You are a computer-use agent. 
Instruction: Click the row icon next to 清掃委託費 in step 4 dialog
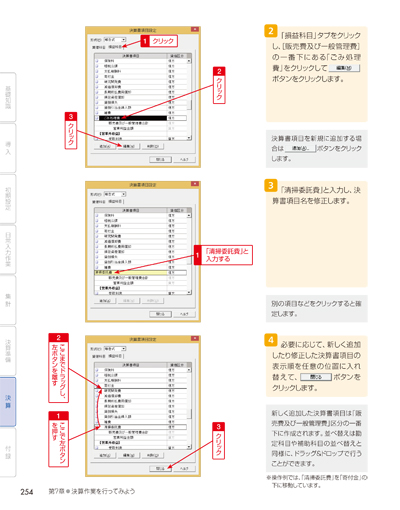pos(97,427)
